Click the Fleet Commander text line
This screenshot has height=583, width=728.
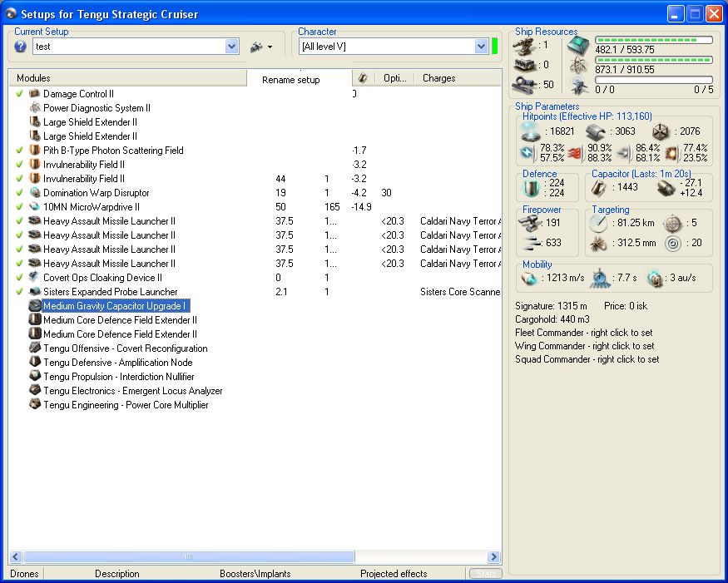(x=584, y=333)
